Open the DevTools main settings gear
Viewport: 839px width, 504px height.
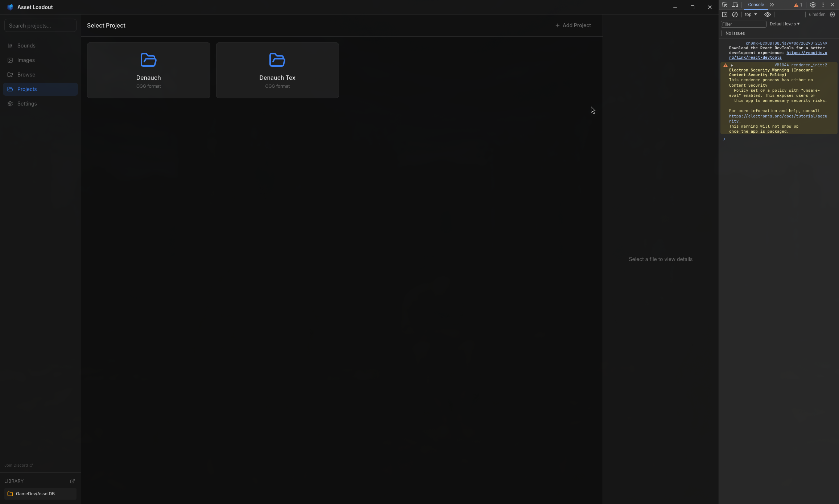click(813, 5)
